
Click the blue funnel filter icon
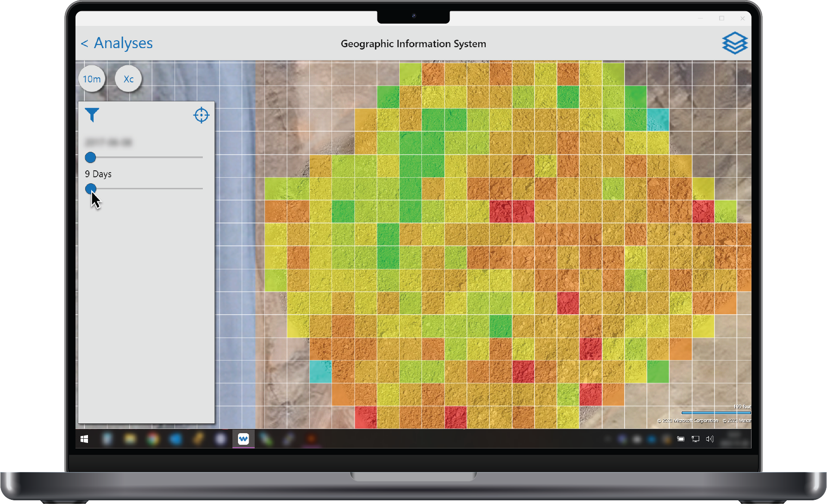pos(92,115)
